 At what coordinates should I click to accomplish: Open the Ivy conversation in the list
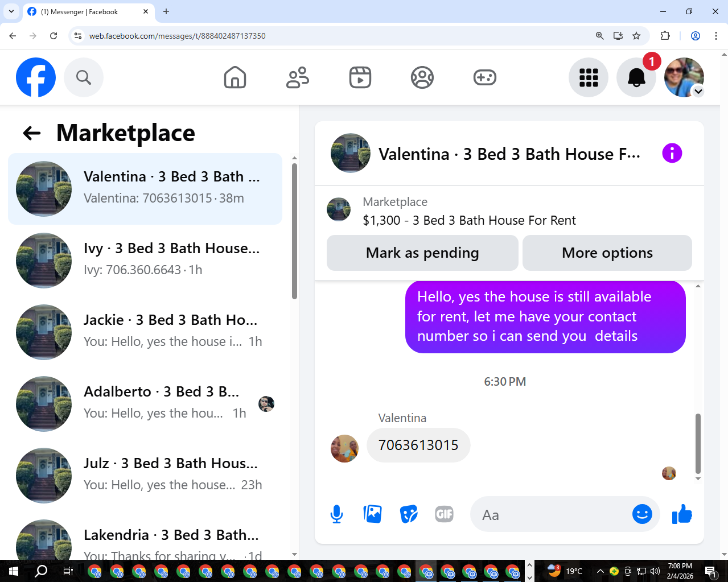click(145, 261)
